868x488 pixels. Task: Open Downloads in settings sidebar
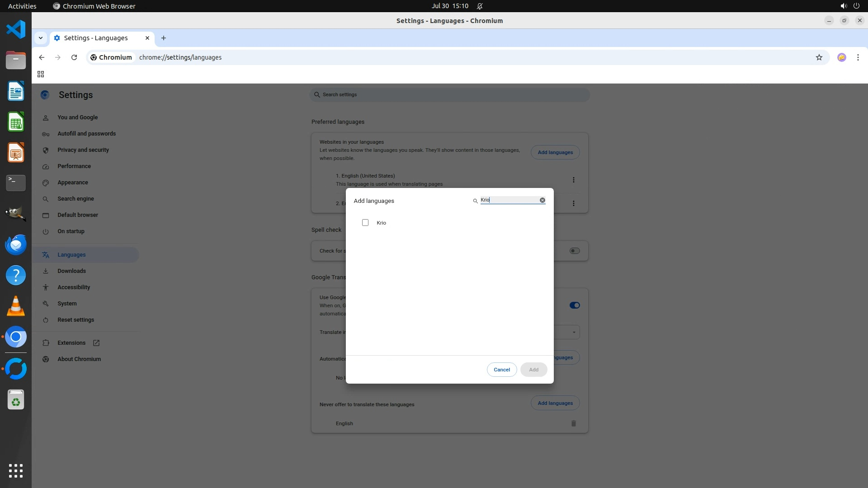[x=71, y=271]
